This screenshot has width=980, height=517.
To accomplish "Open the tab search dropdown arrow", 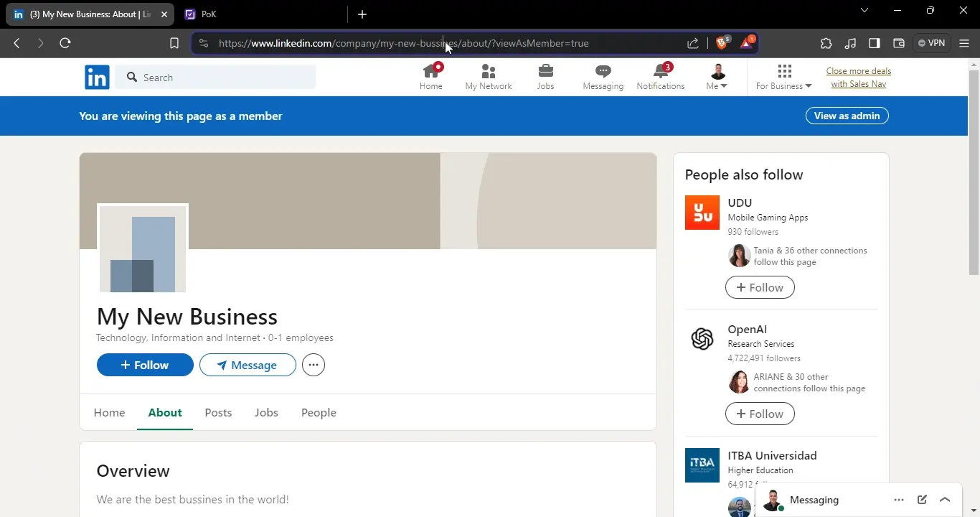I will tap(864, 10).
